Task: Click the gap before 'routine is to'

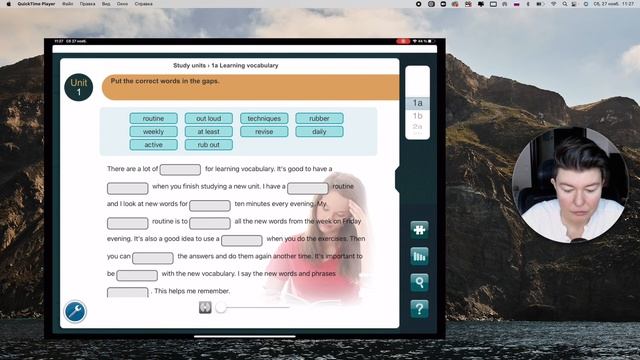Action: click(127, 223)
